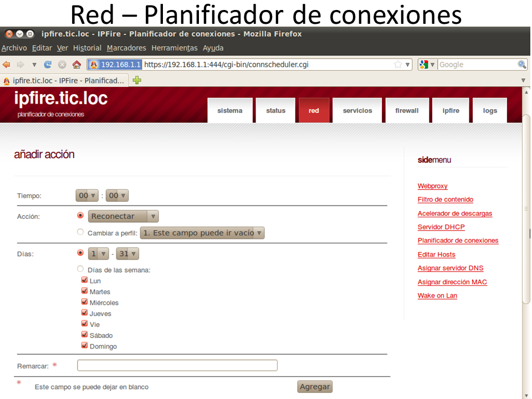Click the Remarcar text input field
Viewport: 532px width, 399px height.
point(177,365)
